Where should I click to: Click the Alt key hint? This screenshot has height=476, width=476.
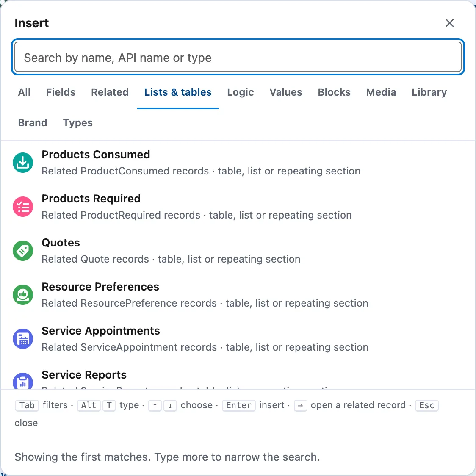(x=89, y=406)
